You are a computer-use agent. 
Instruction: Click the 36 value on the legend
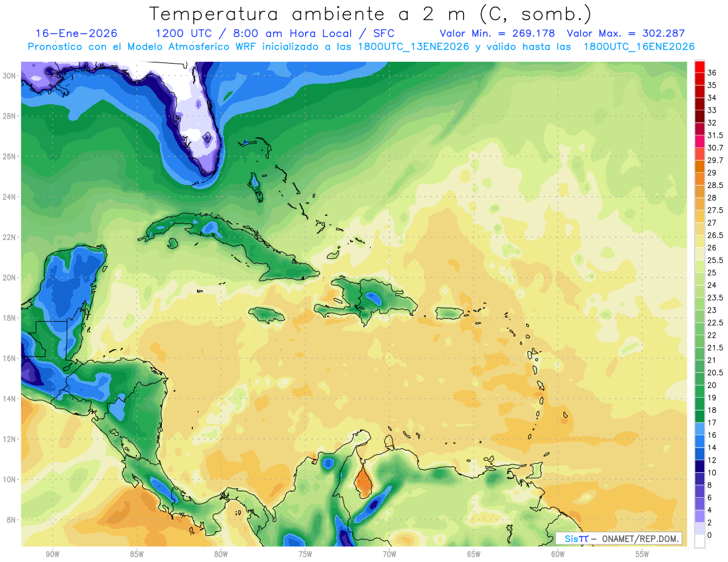(712, 73)
